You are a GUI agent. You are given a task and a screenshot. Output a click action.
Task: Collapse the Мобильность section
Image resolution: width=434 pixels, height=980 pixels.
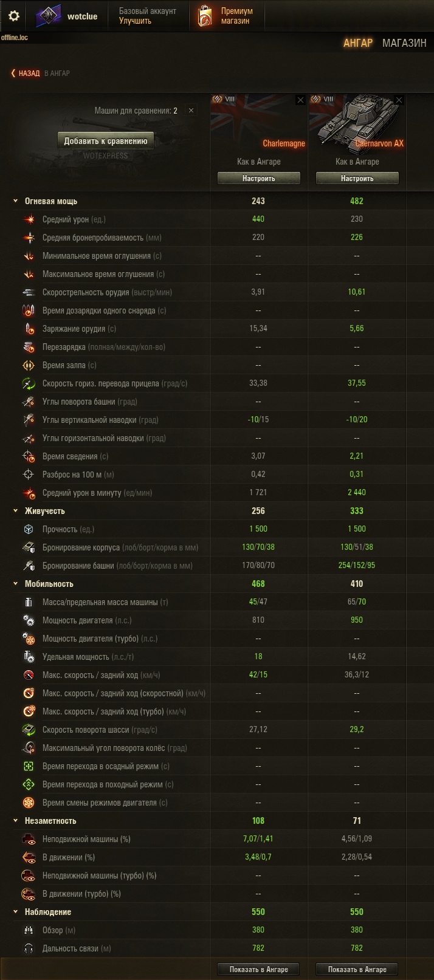[16, 584]
